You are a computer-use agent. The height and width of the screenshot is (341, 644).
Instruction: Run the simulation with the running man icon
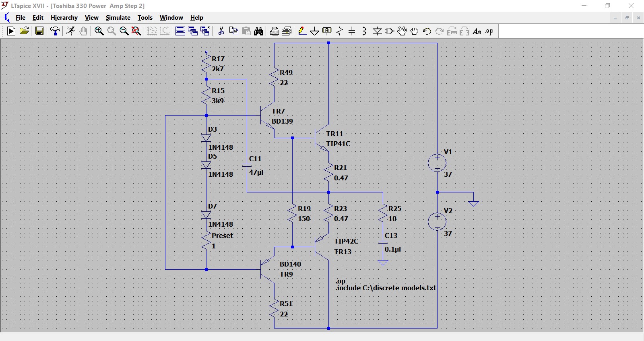coord(70,31)
